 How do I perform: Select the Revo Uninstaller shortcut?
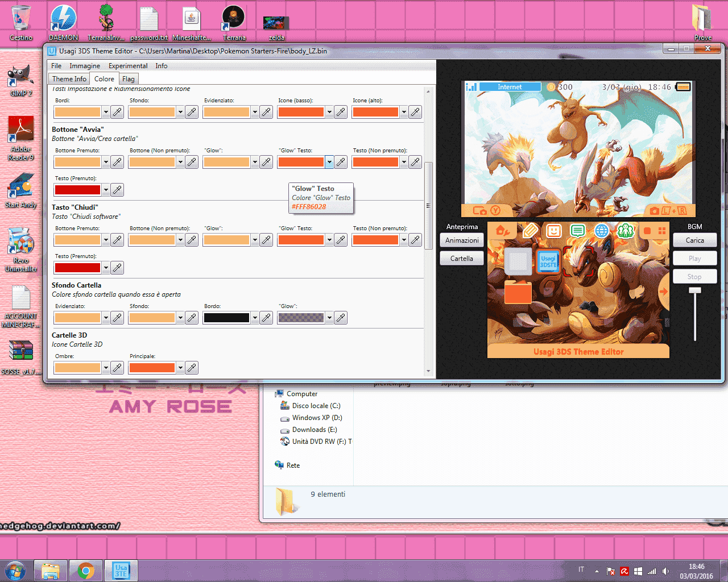click(21, 250)
